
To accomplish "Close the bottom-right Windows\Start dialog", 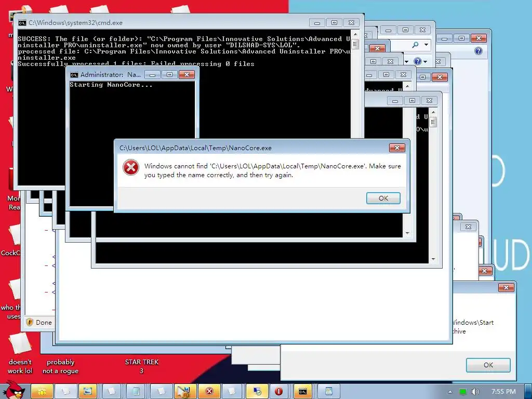I will [506, 287].
